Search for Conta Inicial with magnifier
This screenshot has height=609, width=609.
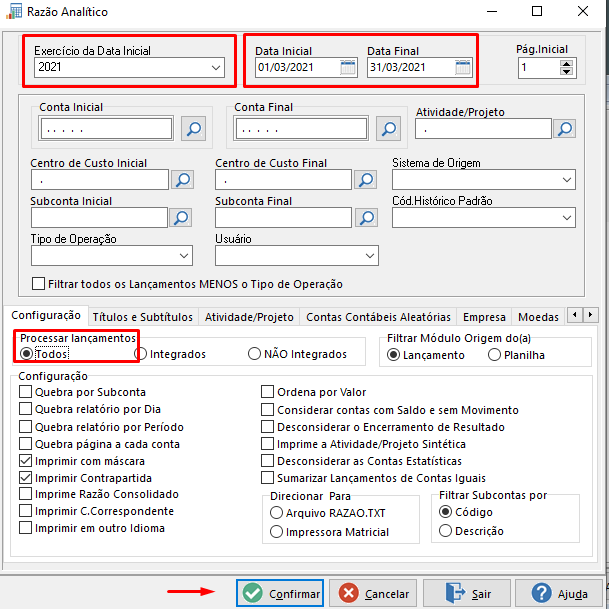click(x=193, y=129)
